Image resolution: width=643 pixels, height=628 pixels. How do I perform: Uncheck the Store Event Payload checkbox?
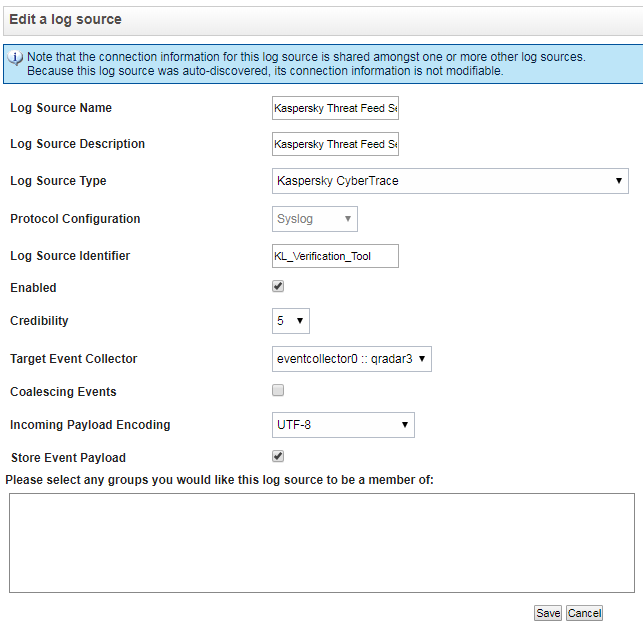[x=278, y=457]
